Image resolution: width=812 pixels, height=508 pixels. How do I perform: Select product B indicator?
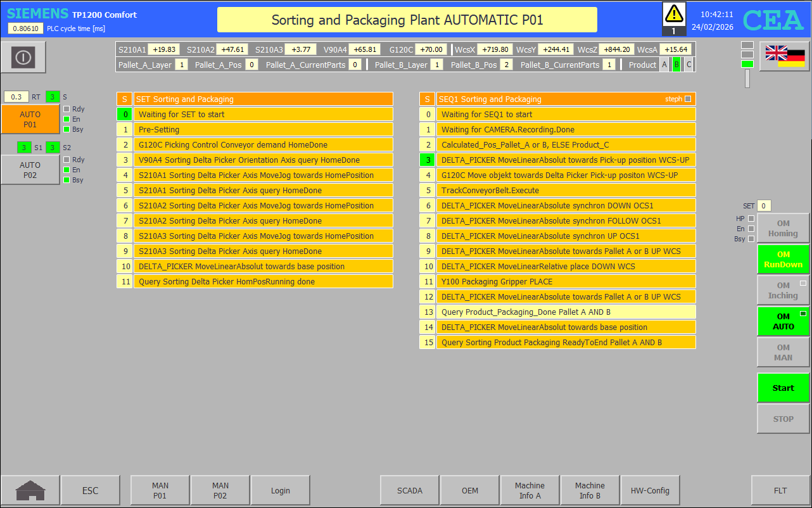coord(676,65)
